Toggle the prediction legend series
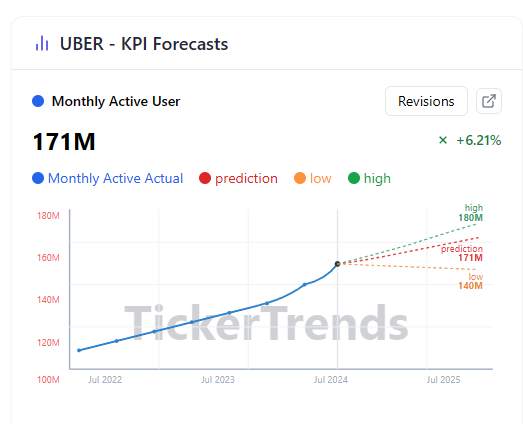Viewport: 523px width, 424px height. pos(238,178)
